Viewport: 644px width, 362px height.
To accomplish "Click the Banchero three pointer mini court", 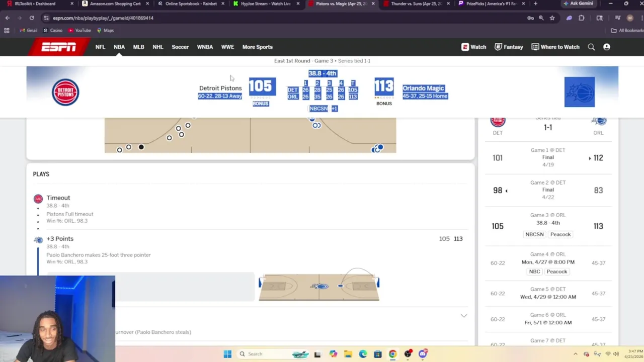I will 319,286.
